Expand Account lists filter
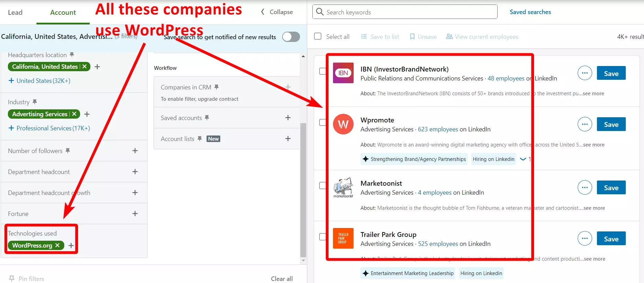This screenshot has width=644, height=283. [x=288, y=139]
